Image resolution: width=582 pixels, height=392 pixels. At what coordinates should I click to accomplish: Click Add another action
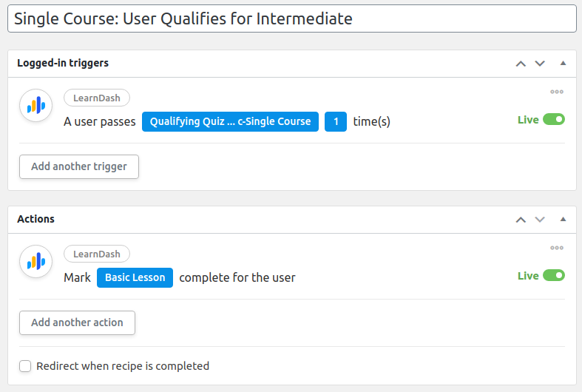click(77, 322)
